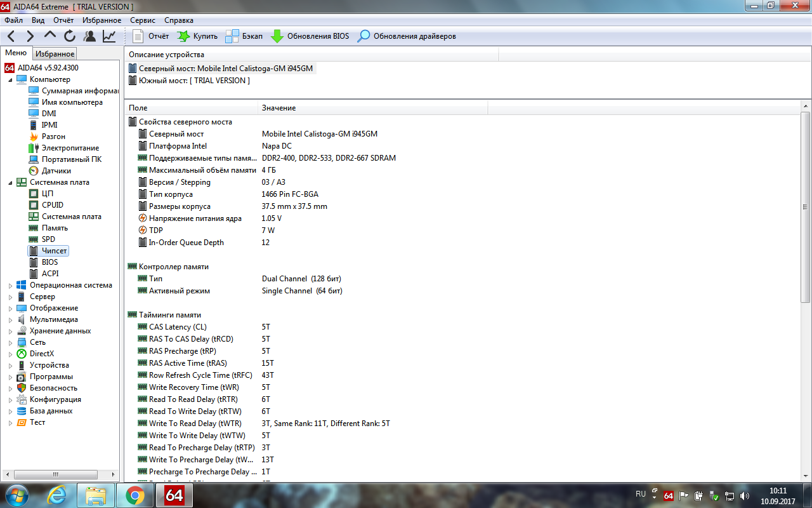
Task: Open the Вид menu
Action: point(38,20)
